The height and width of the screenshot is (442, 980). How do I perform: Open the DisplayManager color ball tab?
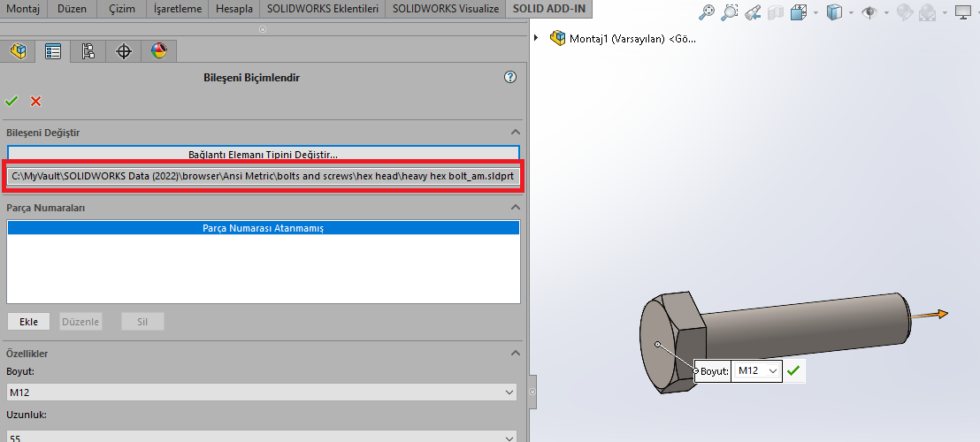coord(159,51)
